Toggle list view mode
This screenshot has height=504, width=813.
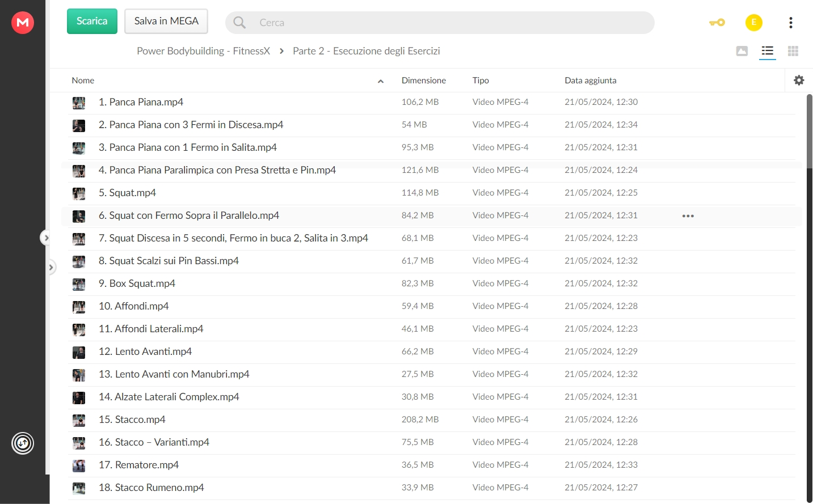pyautogui.click(x=767, y=51)
